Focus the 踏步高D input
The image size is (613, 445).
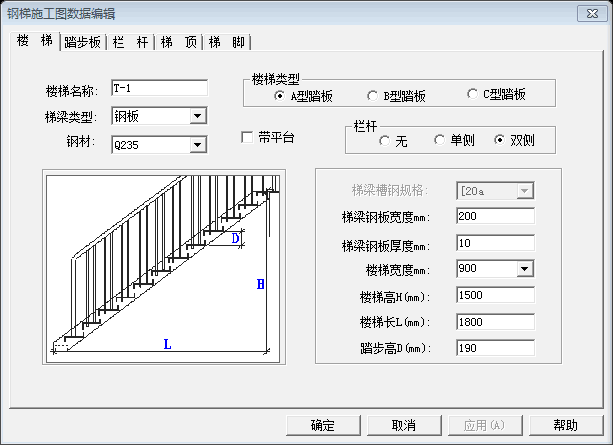tap(495, 348)
